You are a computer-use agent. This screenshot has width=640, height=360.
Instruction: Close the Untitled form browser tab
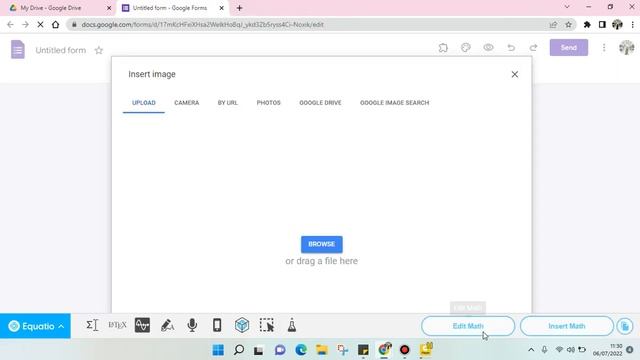pyautogui.click(x=221, y=8)
